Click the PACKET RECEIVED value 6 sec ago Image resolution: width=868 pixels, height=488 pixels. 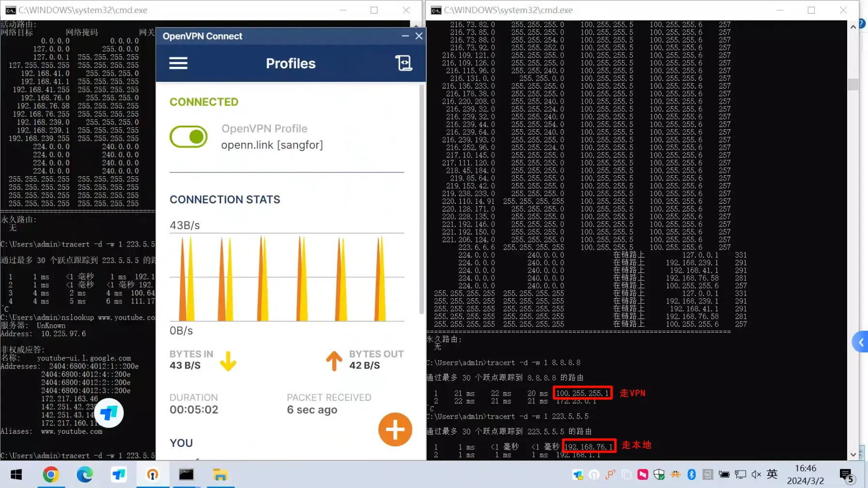[x=312, y=410]
